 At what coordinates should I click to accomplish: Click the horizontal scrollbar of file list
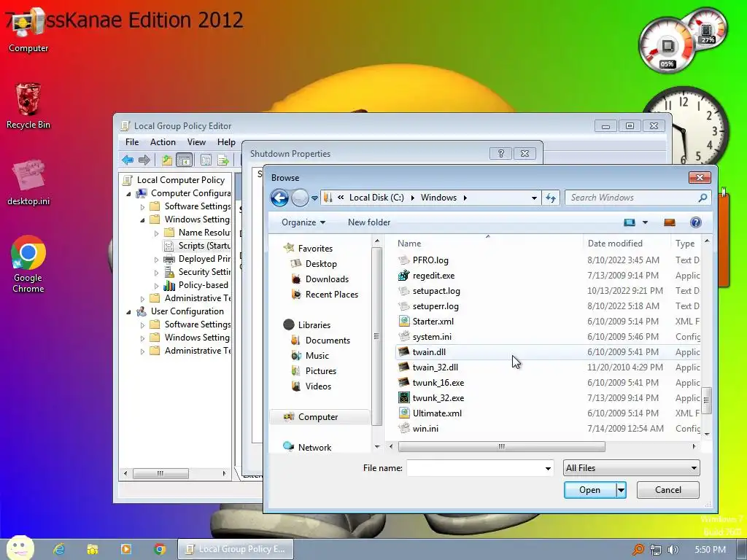tap(501, 447)
